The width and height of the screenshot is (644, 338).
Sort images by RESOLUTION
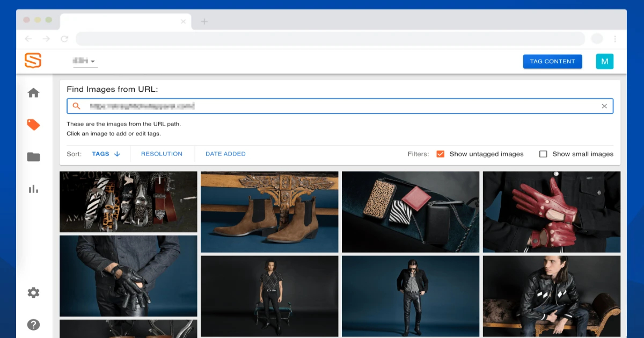pos(162,154)
